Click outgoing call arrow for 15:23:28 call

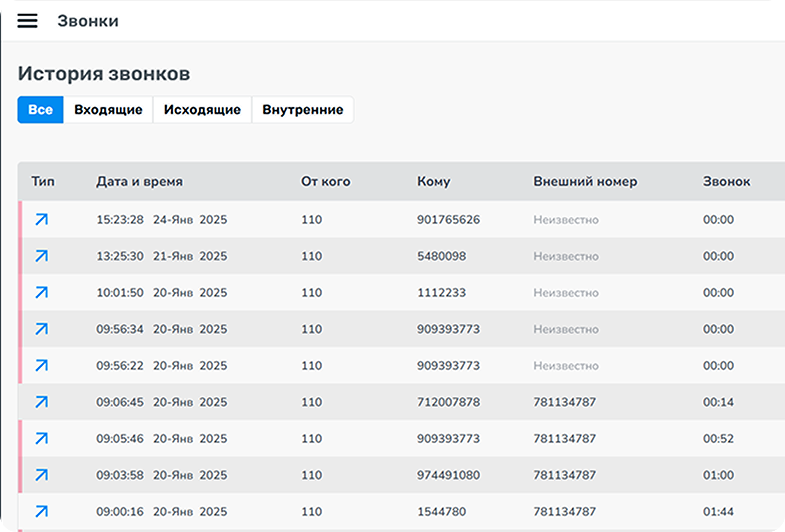pyautogui.click(x=41, y=220)
